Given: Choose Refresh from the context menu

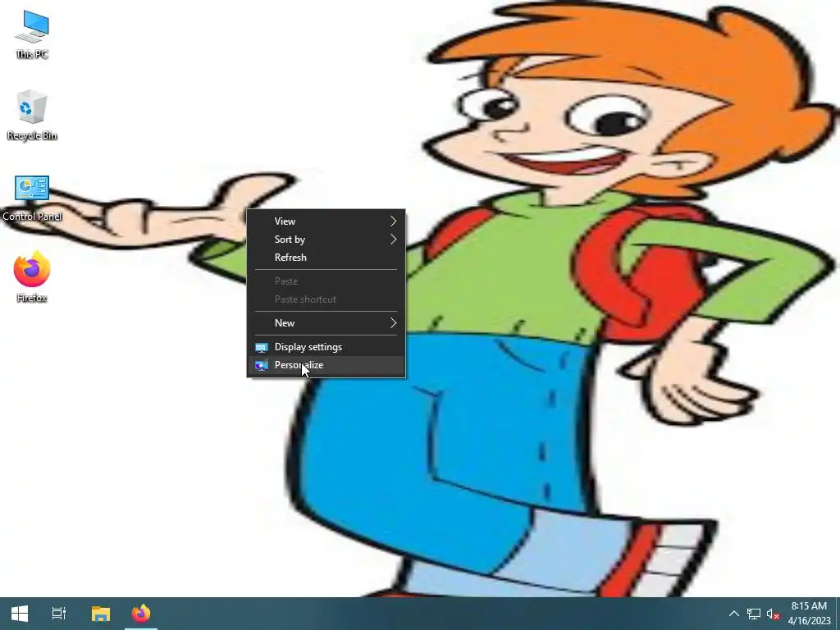Looking at the screenshot, I should coord(326,258).
